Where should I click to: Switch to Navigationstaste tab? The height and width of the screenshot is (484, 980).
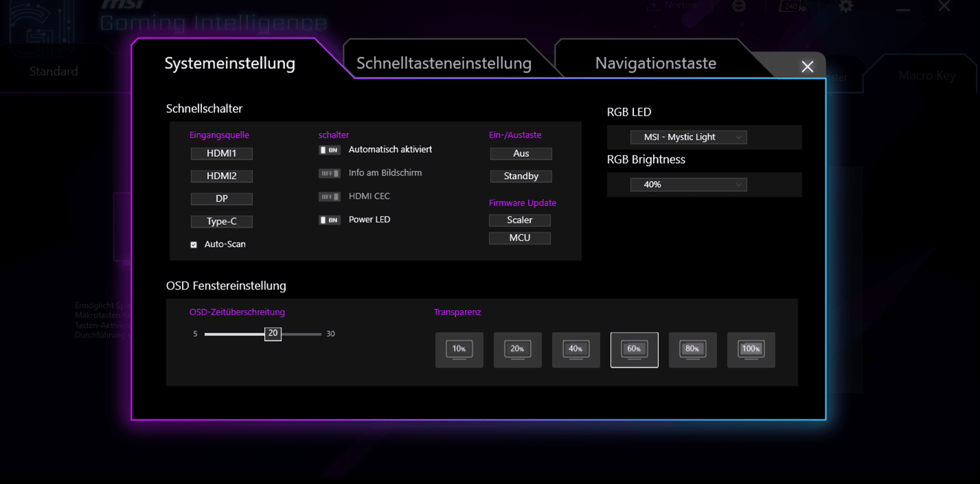tap(655, 63)
